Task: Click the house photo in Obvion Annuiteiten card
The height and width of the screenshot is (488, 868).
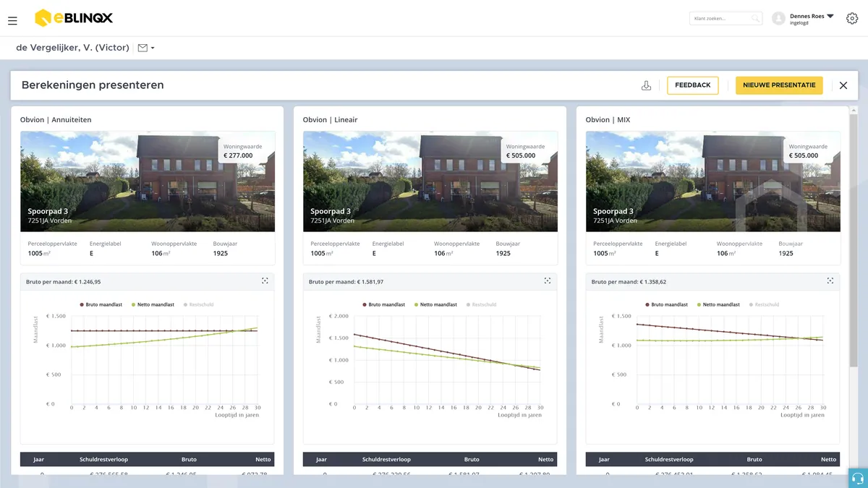Action: (148, 181)
